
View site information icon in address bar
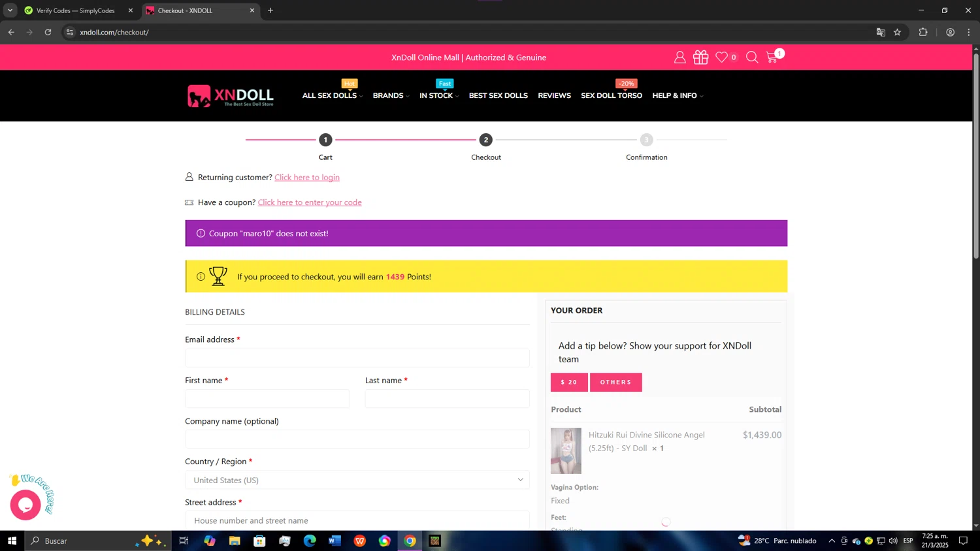[x=70, y=32]
